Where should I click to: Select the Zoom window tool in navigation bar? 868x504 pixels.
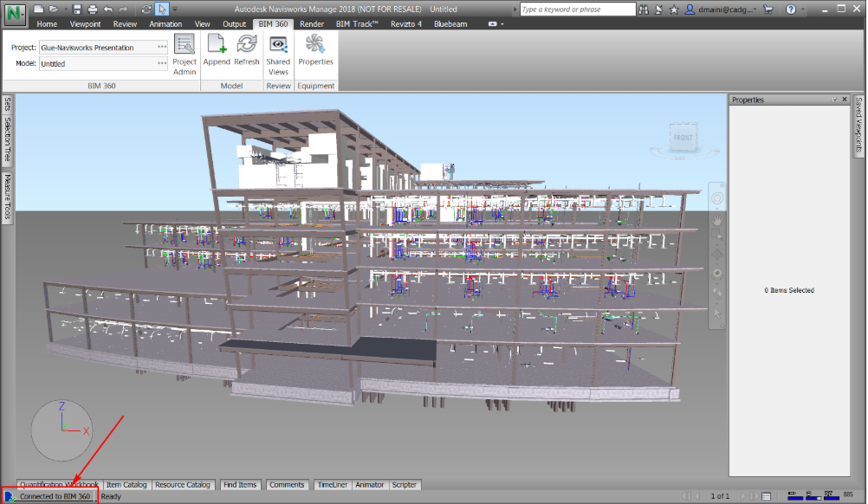click(x=717, y=236)
